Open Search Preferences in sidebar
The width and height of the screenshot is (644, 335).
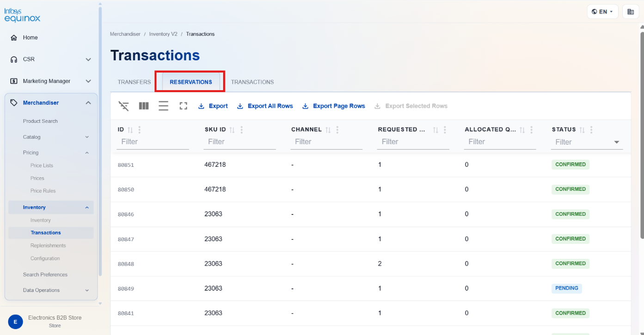point(45,275)
